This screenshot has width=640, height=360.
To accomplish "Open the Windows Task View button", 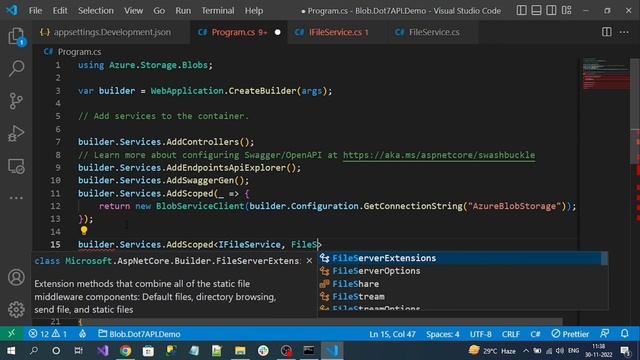I will (78, 351).
